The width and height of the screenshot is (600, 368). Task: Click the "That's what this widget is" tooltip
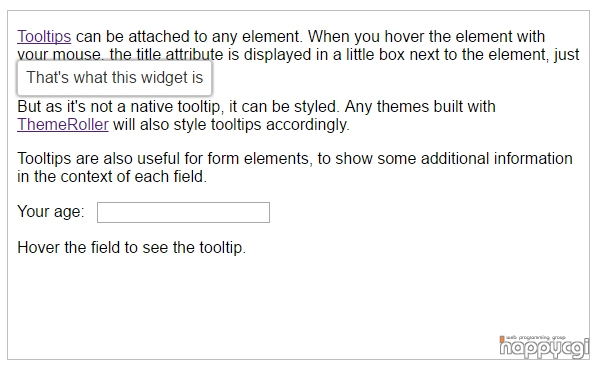(x=114, y=78)
